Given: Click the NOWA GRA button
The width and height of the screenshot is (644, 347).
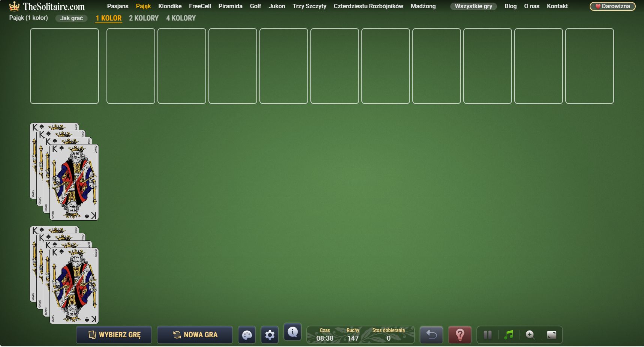Looking at the screenshot, I should [195, 335].
